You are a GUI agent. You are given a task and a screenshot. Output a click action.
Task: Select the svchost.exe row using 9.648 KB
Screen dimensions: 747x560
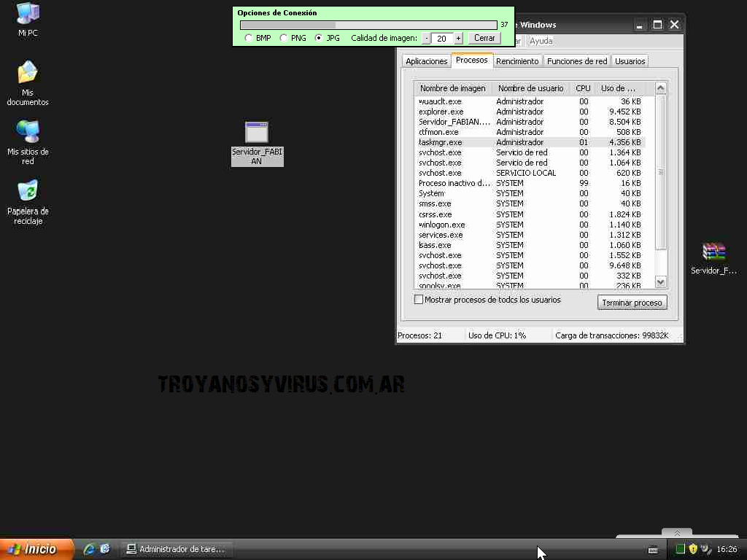pyautogui.click(x=530, y=265)
